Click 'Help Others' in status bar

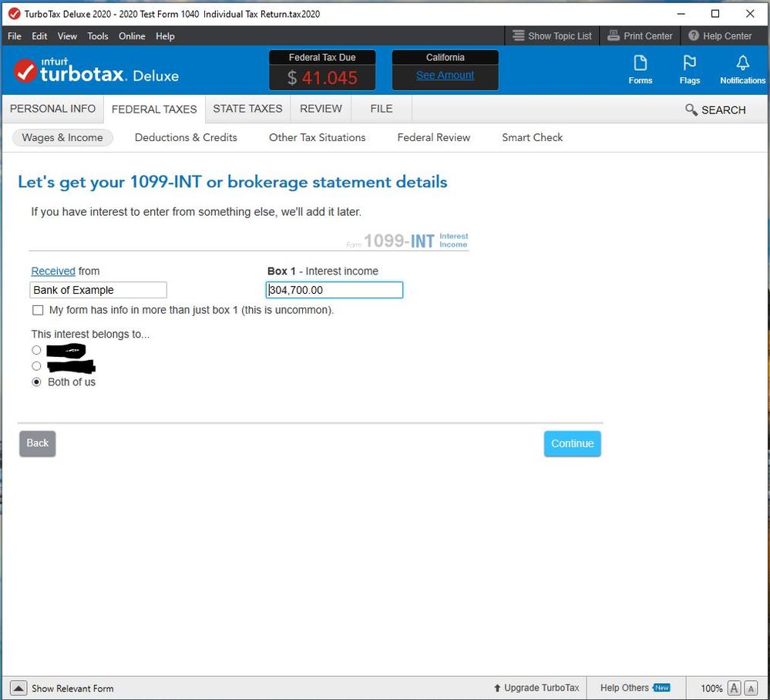pos(624,688)
